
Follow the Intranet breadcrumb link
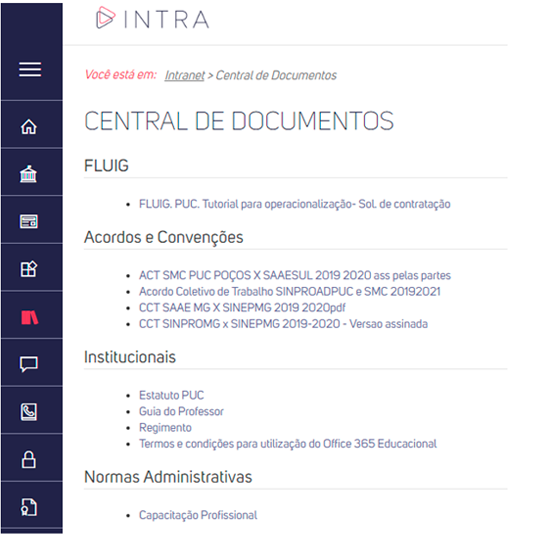[x=184, y=75]
